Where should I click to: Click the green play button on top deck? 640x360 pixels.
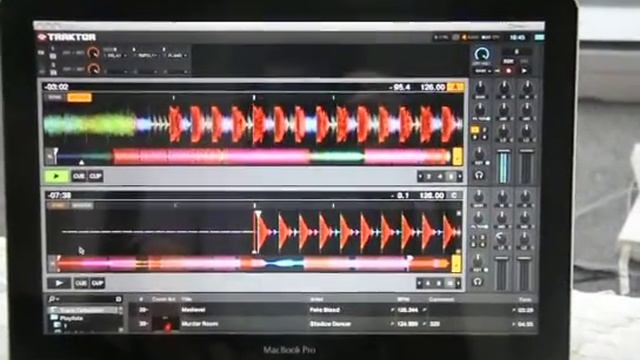(x=57, y=176)
